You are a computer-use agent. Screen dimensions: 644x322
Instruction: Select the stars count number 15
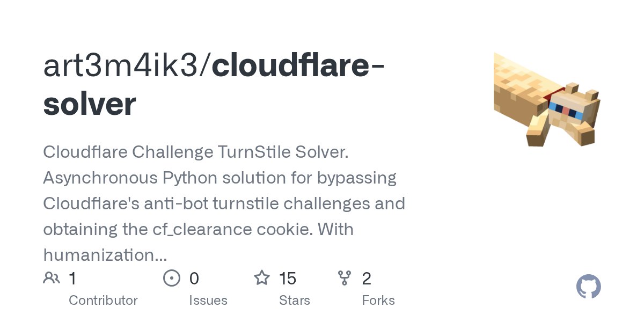point(288,279)
